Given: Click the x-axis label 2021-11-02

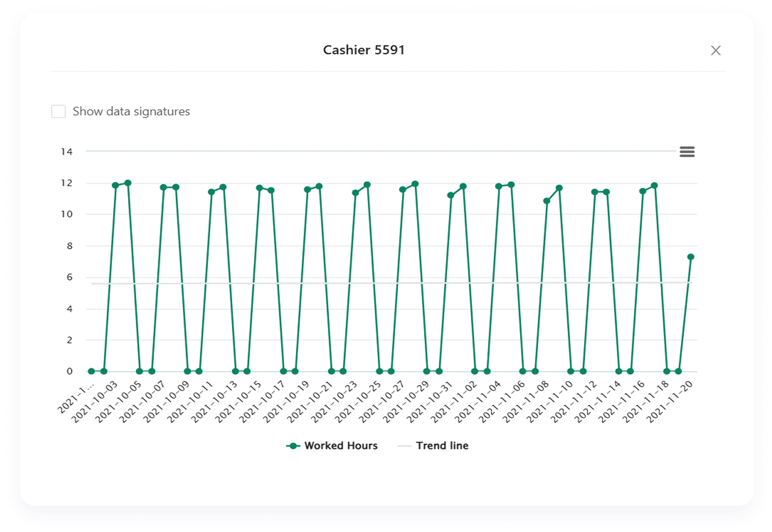Looking at the screenshot, I should [x=454, y=402].
